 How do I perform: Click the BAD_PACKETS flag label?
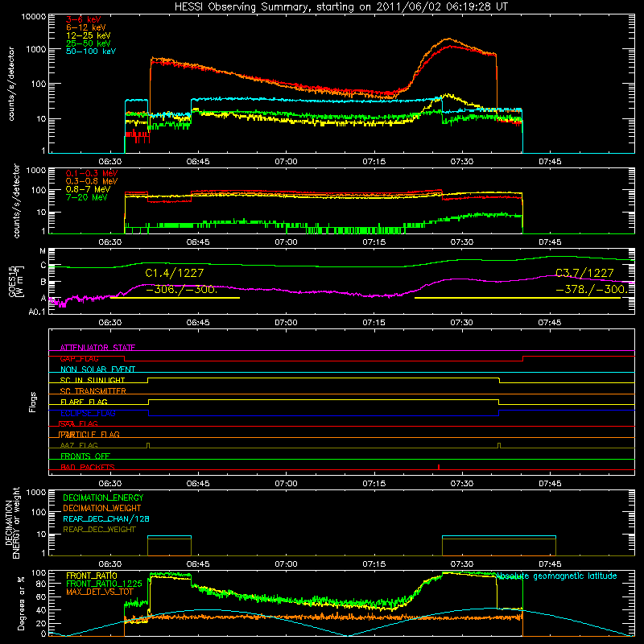point(88,467)
